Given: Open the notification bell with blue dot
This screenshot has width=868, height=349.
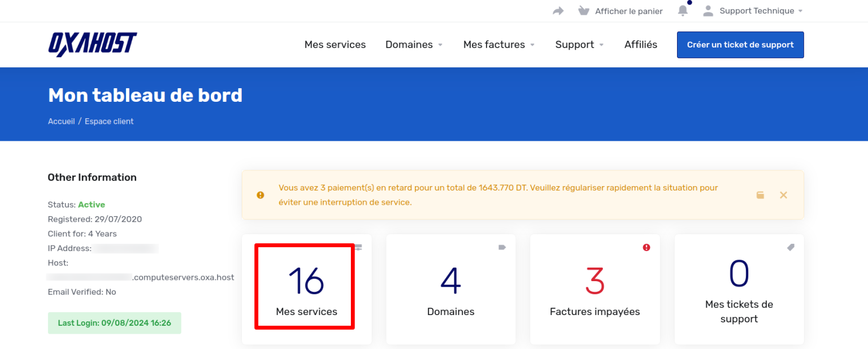Looking at the screenshot, I should tap(683, 10).
